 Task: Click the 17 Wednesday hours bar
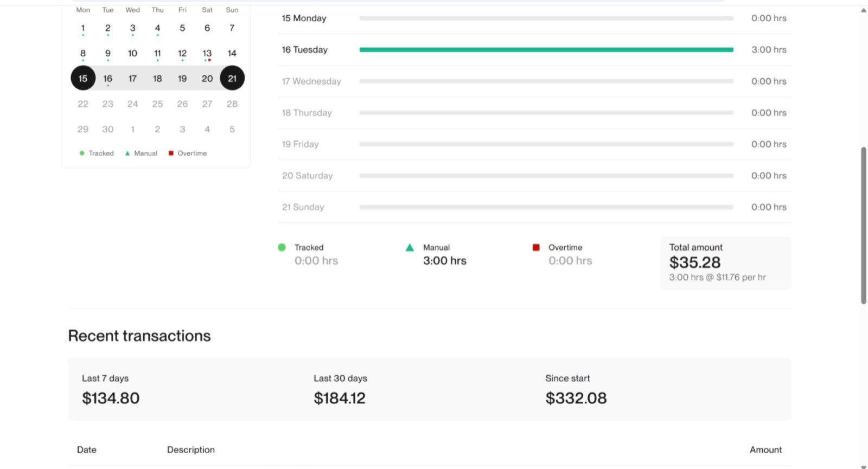pos(546,81)
